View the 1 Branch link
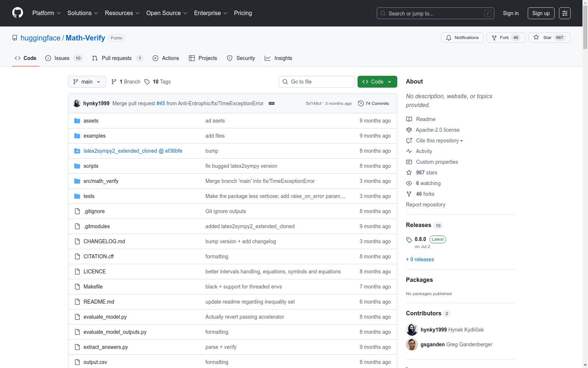The image size is (588, 368). coord(126,82)
